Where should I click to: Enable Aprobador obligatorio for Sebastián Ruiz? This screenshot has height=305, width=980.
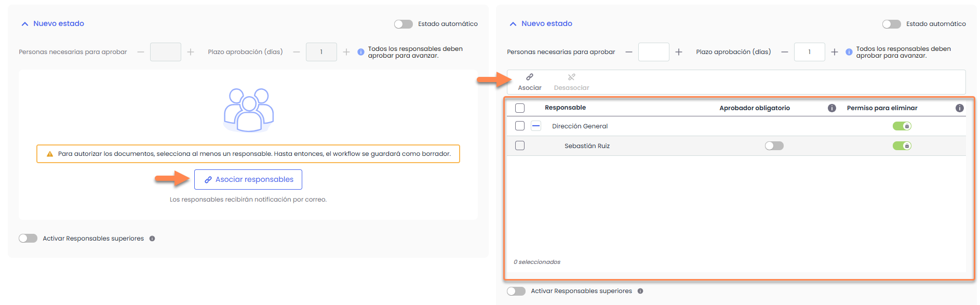pos(774,146)
